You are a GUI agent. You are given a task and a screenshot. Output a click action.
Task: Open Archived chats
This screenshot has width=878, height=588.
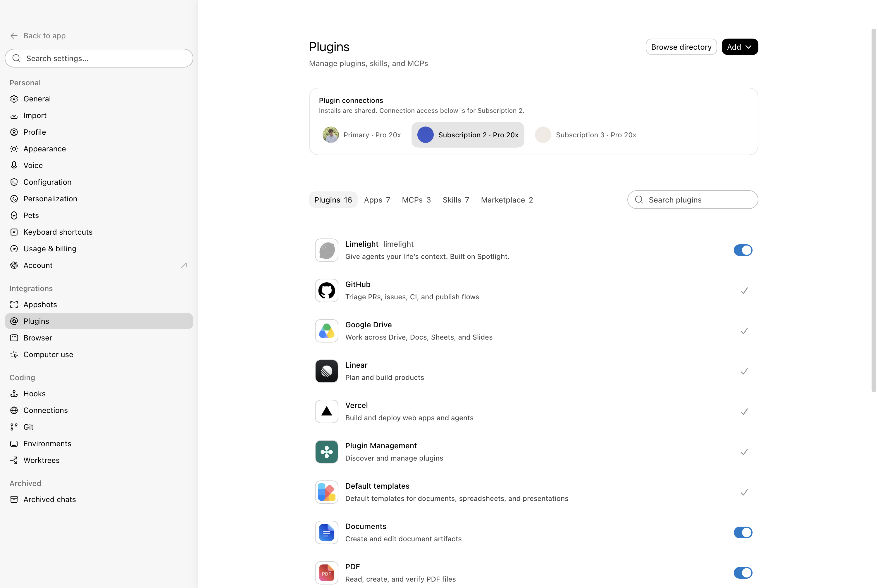pos(99,499)
